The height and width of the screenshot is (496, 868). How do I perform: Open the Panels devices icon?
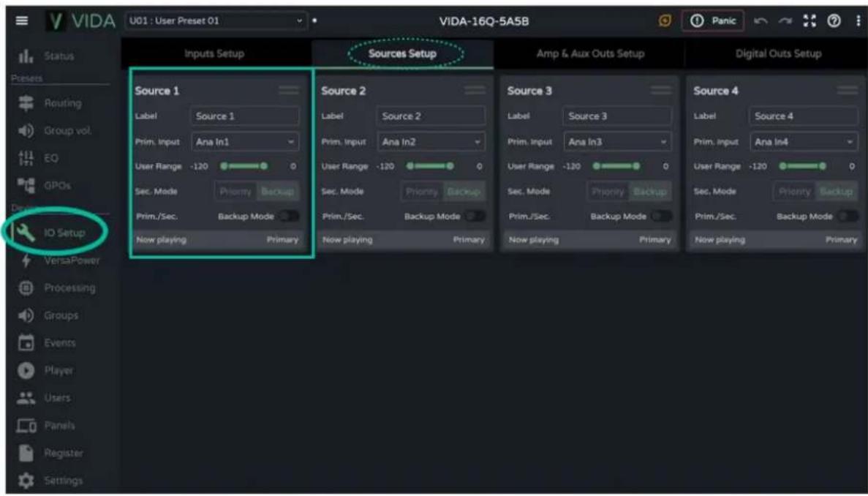(26, 425)
